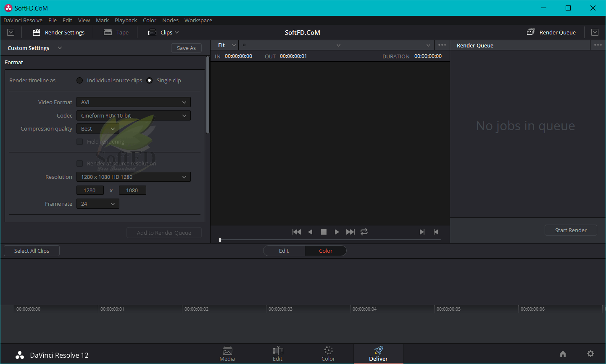Toggle left panel expand icon in toolbar
Viewport: 606px width, 364px height.
pos(11,32)
